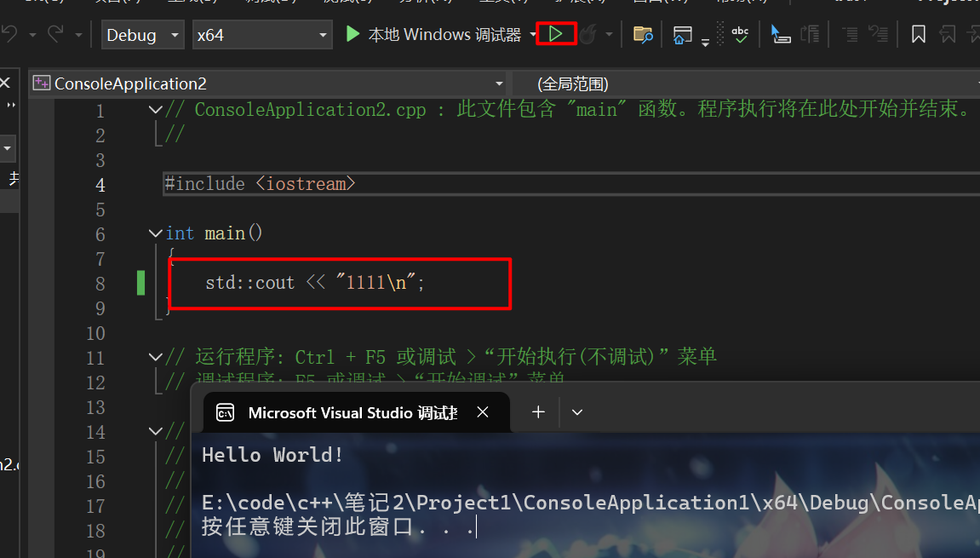This screenshot has height=558, width=980.
Task: Click the Find in Files folder icon
Action: [x=643, y=35]
